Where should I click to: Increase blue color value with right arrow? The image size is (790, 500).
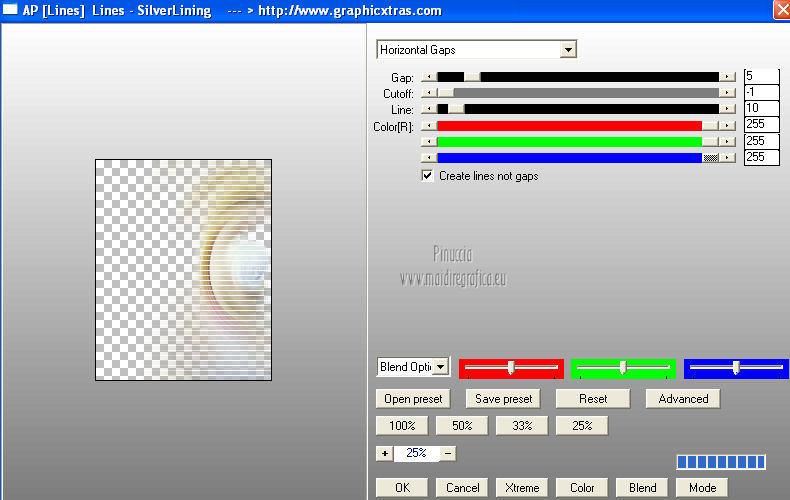pos(727,158)
